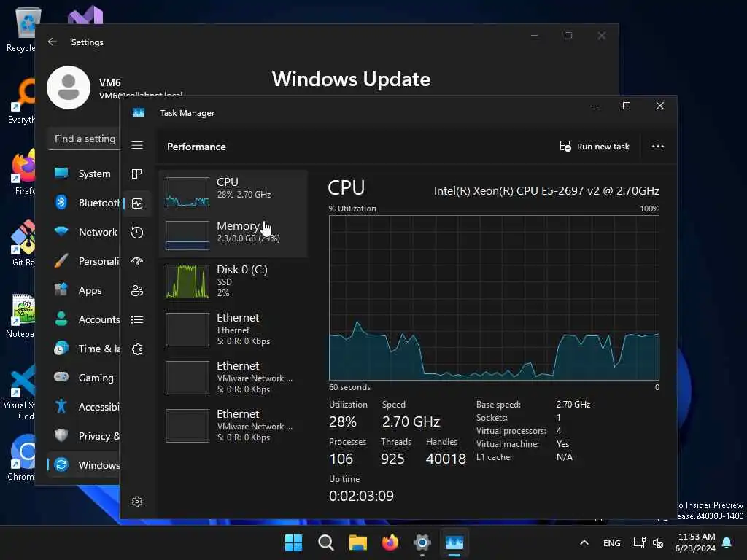
Task: Select the second Ethernet VMware Network adapter
Action: 233,377
